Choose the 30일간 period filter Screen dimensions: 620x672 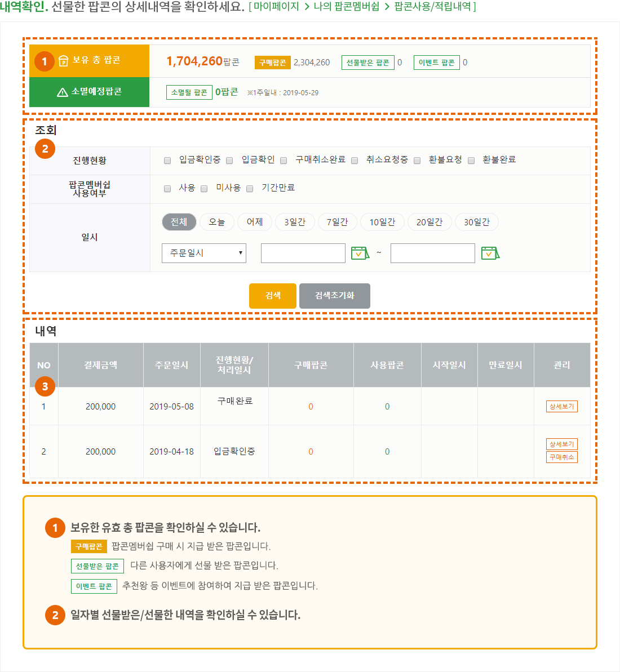(x=476, y=222)
